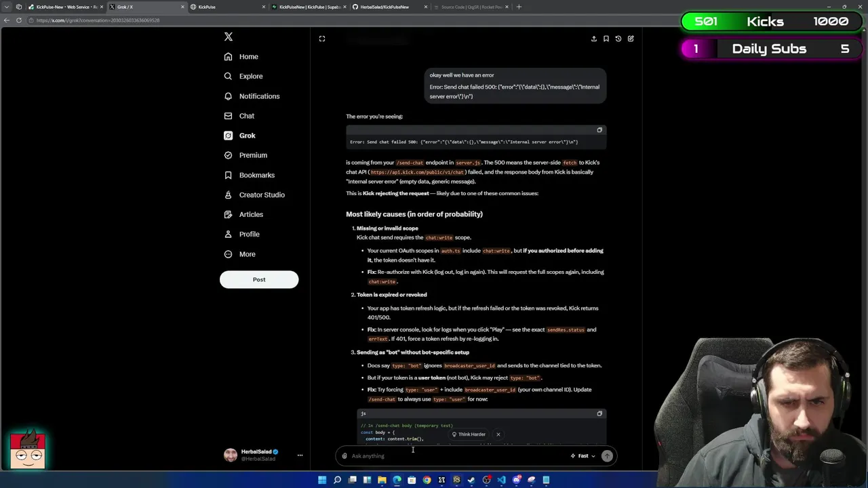Open a new browser tab
868x488 pixels.
(519, 7)
